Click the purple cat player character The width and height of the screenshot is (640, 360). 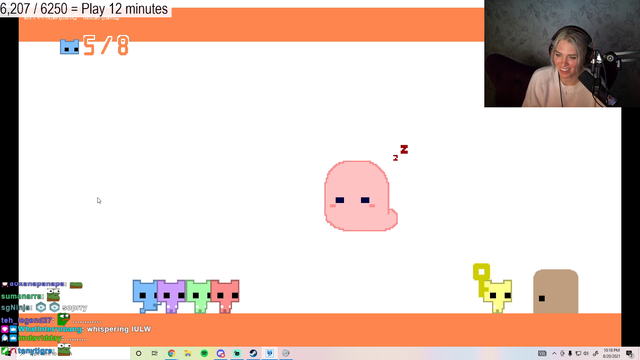(x=171, y=297)
